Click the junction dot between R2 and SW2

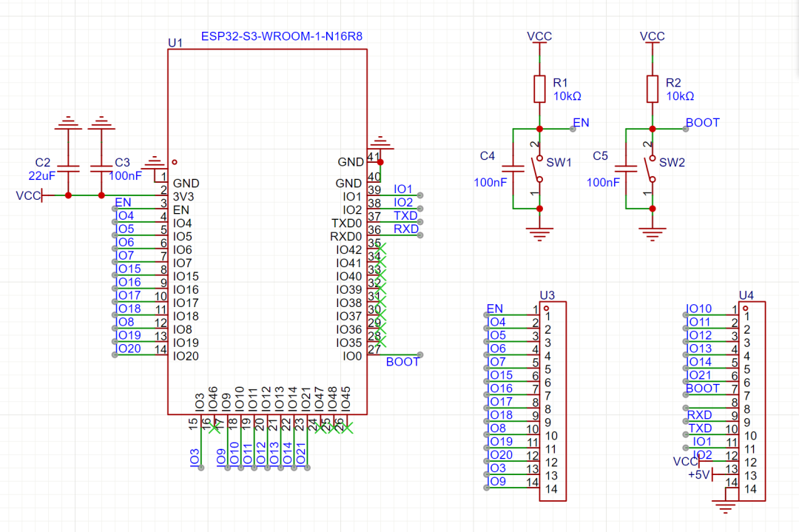click(653, 129)
